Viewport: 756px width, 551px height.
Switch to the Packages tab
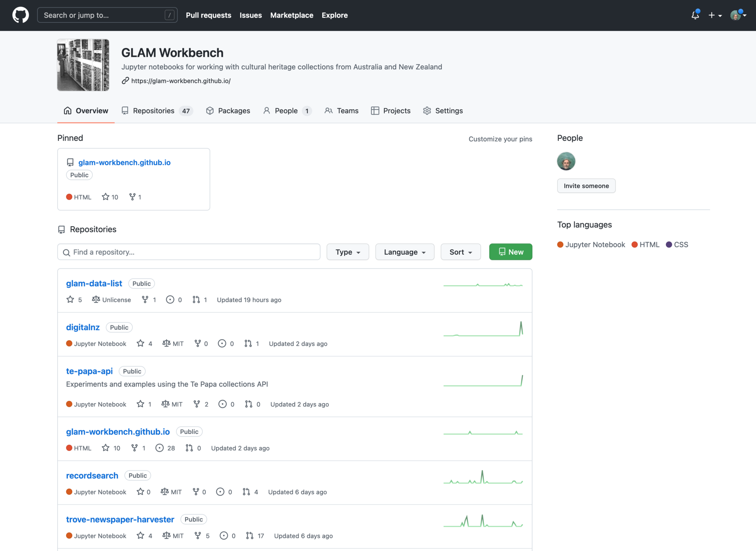point(228,111)
